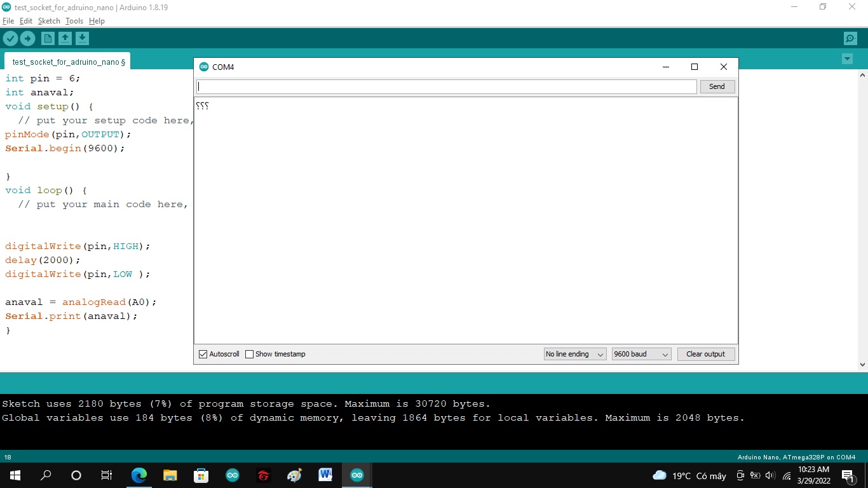Open a sketch via the toolbar icon
The width and height of the screenshot is (868, 488).
65,38
